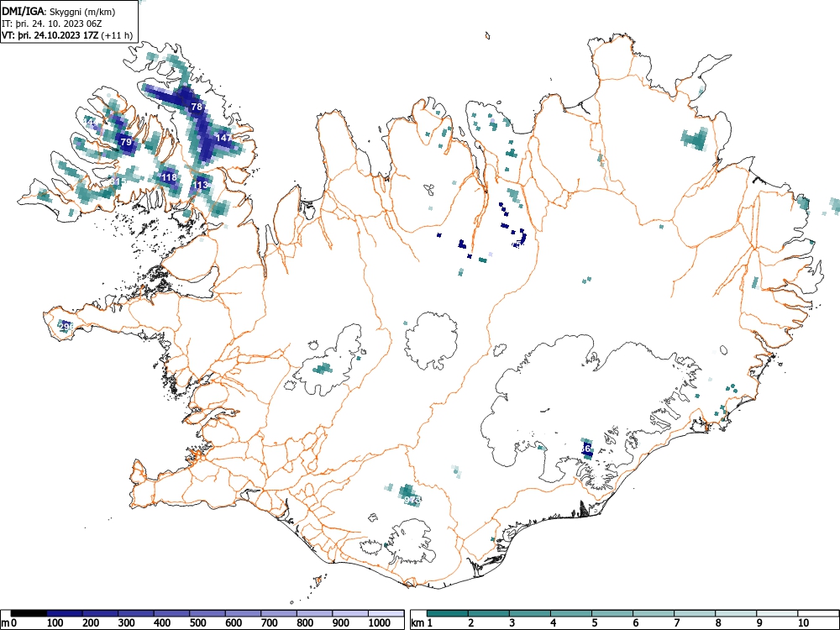This screenshot has width=840, height=630.
Task: Click the legend tick label 1000
Action: point(380,623)
